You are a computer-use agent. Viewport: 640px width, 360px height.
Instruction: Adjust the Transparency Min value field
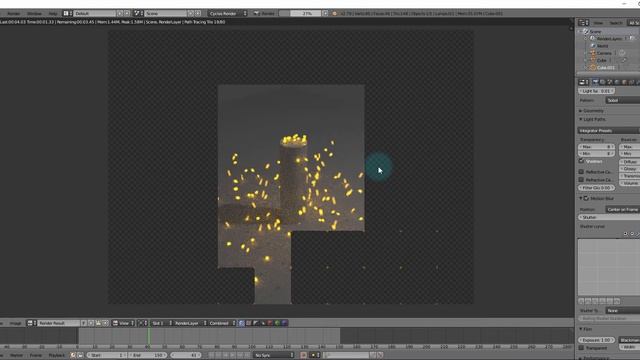tap(596, 154)
